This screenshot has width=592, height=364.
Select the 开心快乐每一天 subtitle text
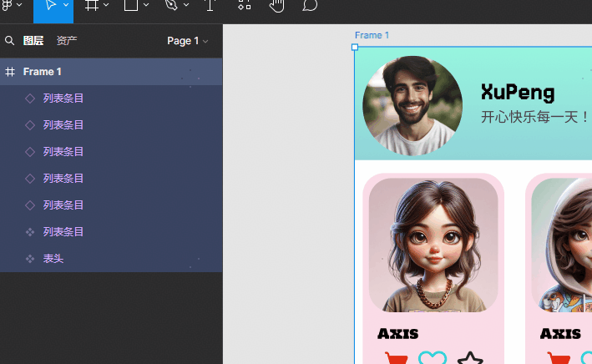[535, 117]
